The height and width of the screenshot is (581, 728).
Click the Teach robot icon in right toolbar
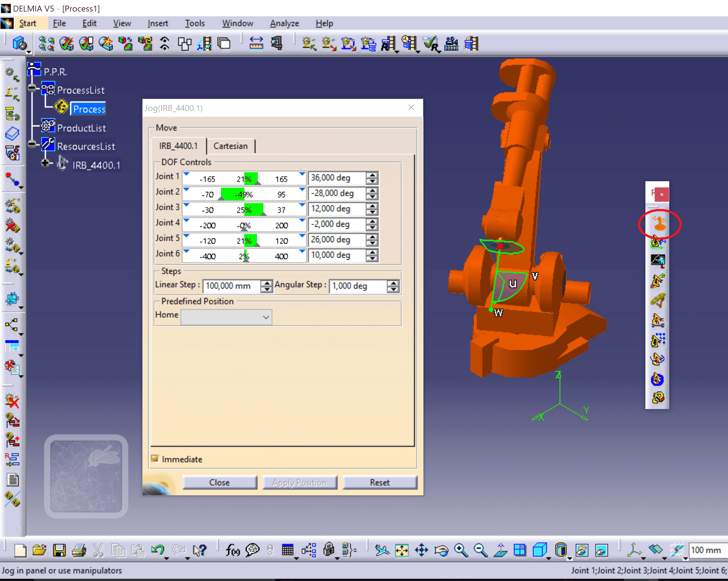click(658, 261)
